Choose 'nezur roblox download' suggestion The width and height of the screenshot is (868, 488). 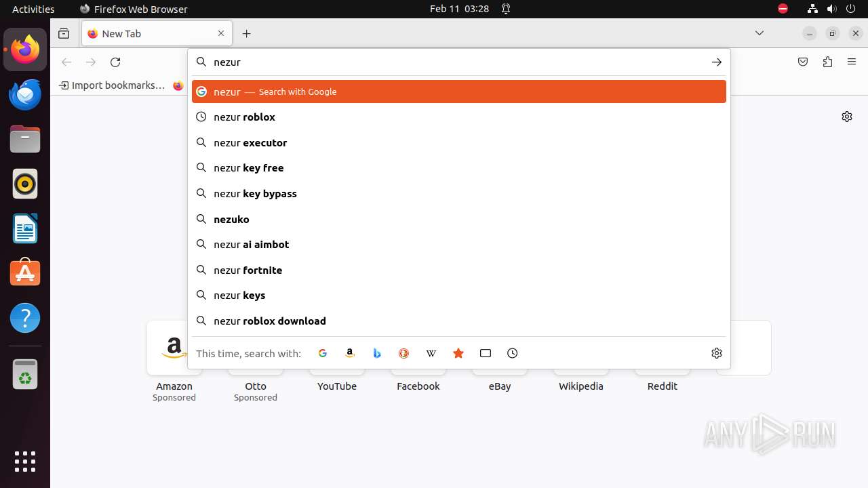tap(459, 321)
